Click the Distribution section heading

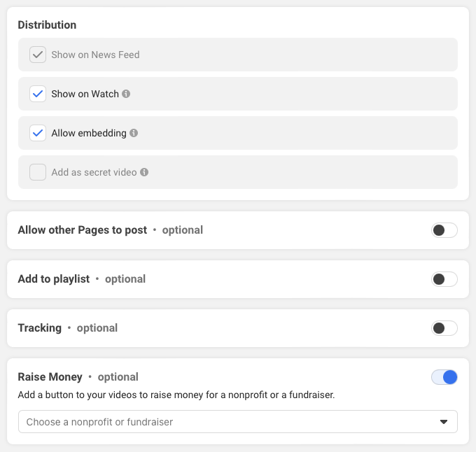coord(47,25)
